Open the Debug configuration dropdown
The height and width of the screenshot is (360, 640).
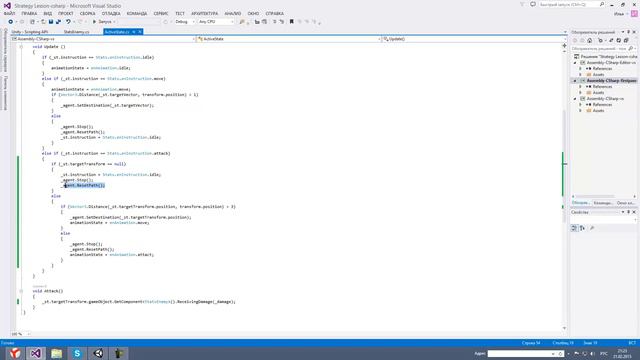point(185,22)
